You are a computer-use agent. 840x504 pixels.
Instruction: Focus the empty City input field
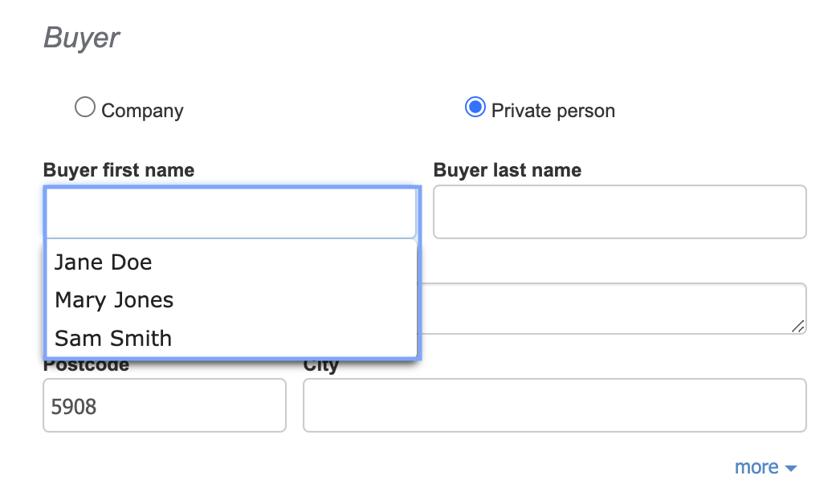pyautogui.click(x=554, y=405)
